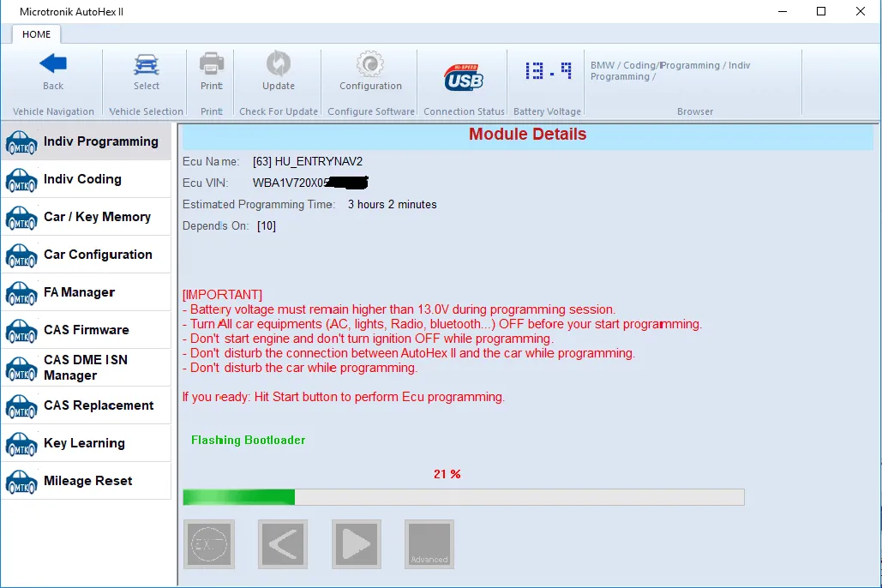Click the 3 hours 2 minutes estimate

coord(392,204)
